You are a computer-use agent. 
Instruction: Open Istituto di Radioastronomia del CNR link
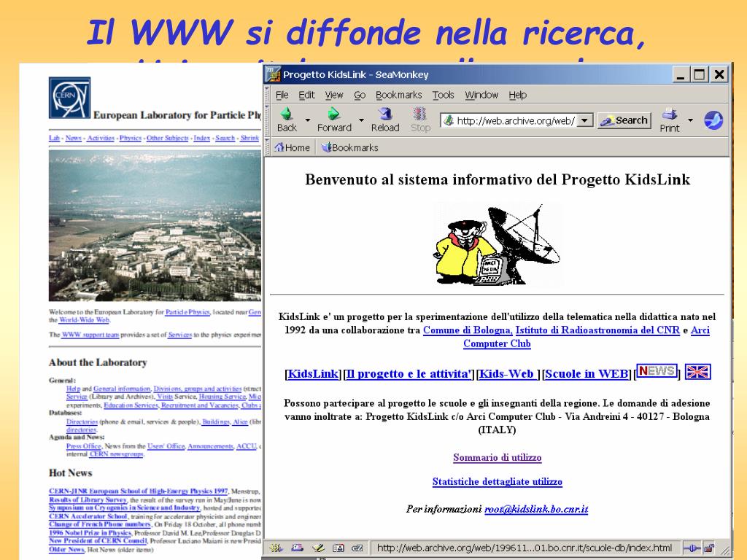(597, 330)
